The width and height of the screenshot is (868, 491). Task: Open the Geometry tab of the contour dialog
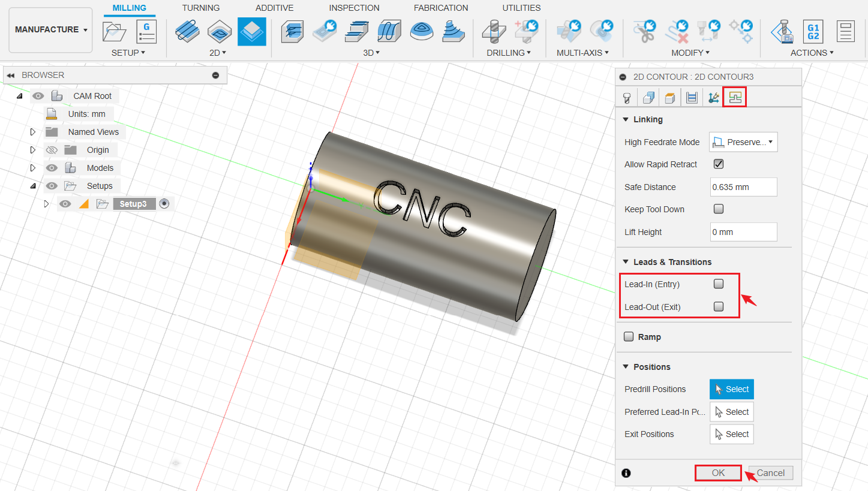pyautogui.click(x=648, y=97)
